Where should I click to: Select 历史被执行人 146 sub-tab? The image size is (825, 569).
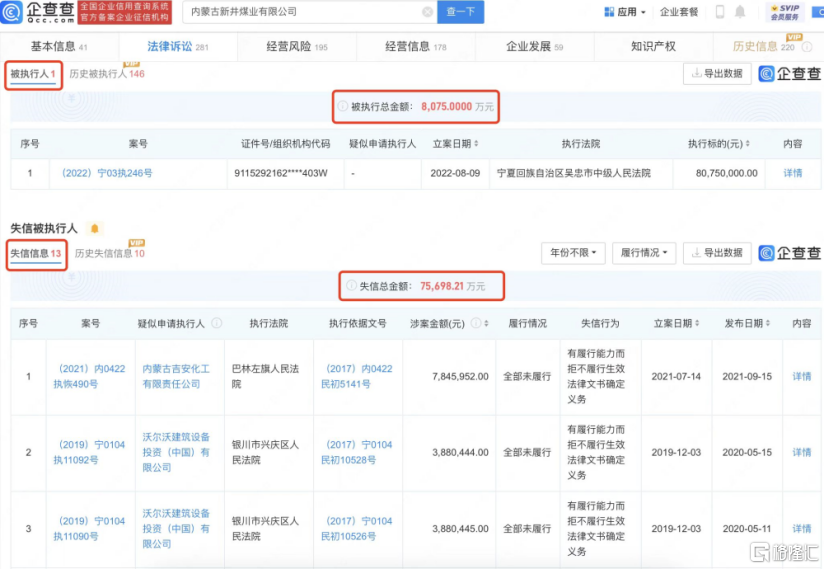click(107, 74)
